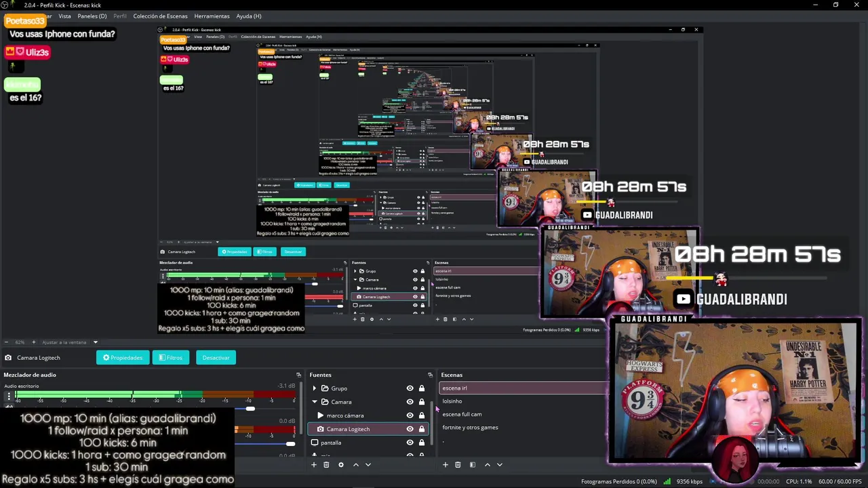The width and height of the screenshot is (868, 488).
Task: Select the marco cámara source row
Action: click(369, 415)
